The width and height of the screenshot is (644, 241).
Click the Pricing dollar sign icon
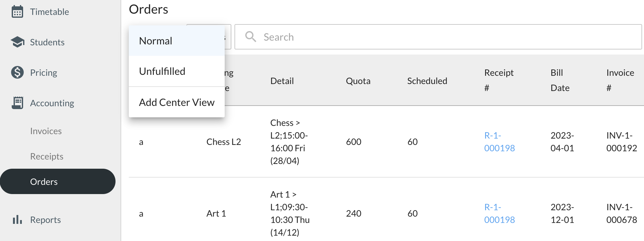pyautogui.click(x=17, y=73)
